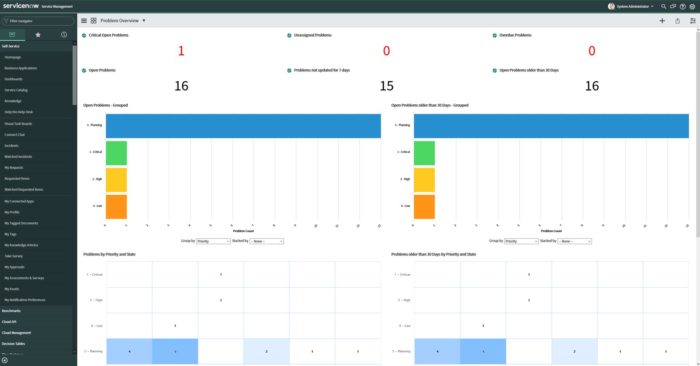Viewport: 700px width, 366px height.
Task: Open Incidents in navigator
Action: pyautogui.click(x=12, y=146)
